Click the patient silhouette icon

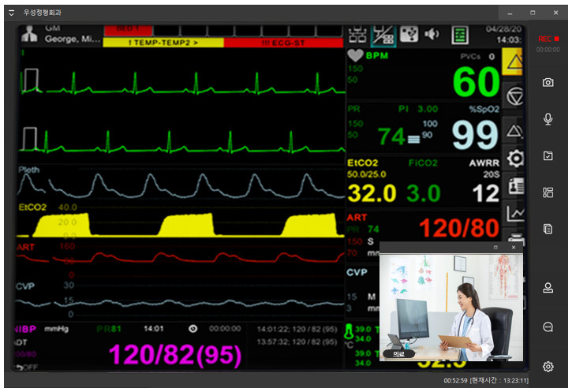(x=29, y=34)
